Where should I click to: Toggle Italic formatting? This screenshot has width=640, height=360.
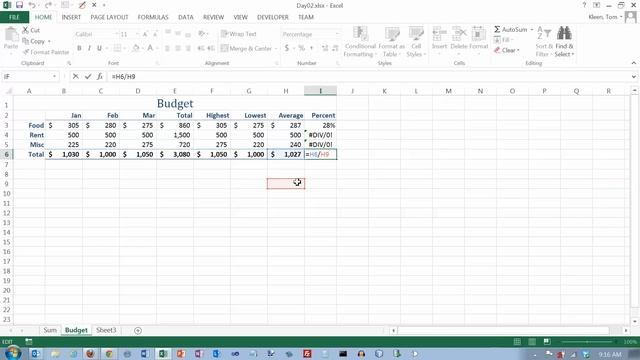(x=89, y=48)
